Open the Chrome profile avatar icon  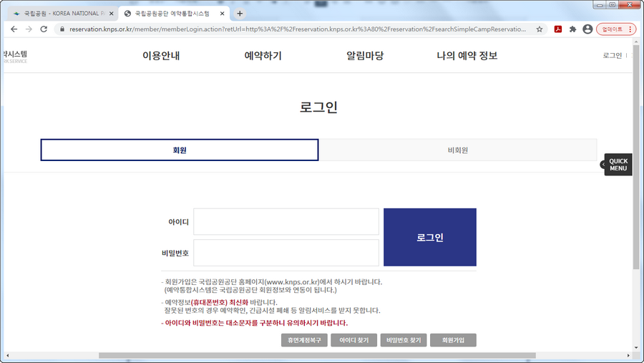tap(587, 29)
